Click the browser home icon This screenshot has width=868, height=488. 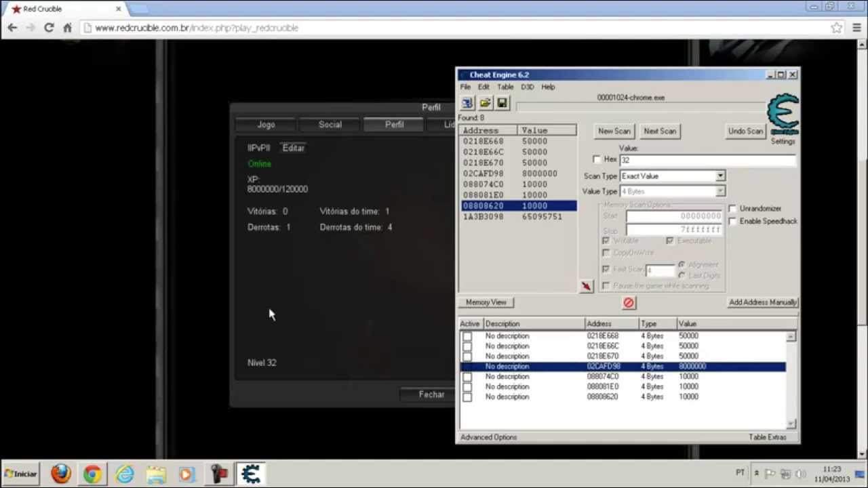point(67,28)
